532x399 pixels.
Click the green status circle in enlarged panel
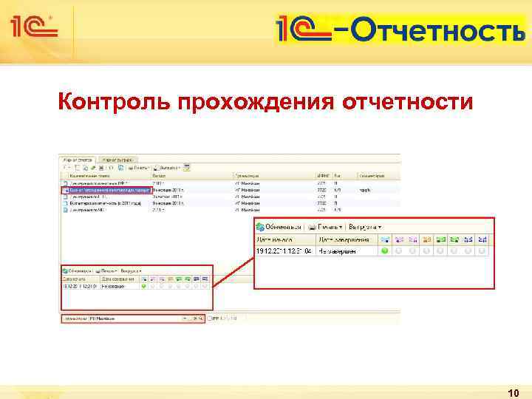coord(385,251)
